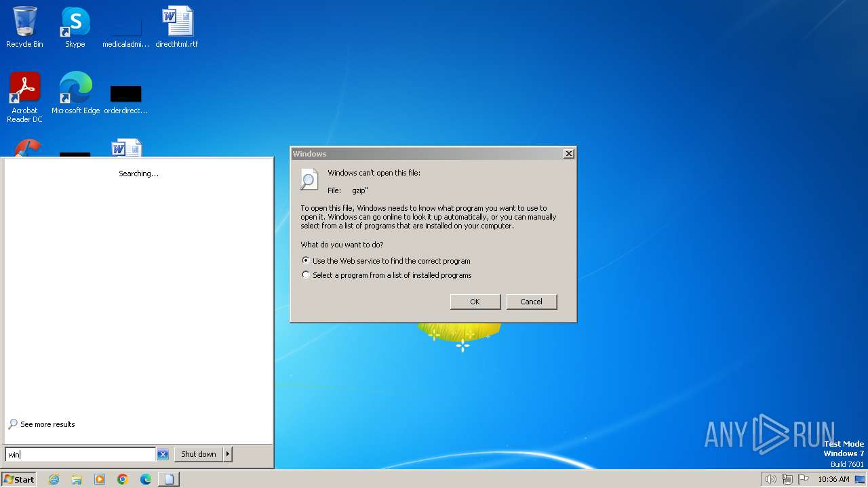868x488 pixels.
Task: Clear the search box with X
Action: [x=163, y=455]
